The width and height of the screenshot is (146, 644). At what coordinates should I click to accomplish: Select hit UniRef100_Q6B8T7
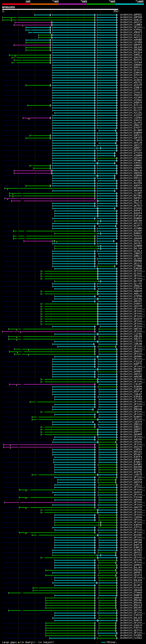(x=131, y=148)
